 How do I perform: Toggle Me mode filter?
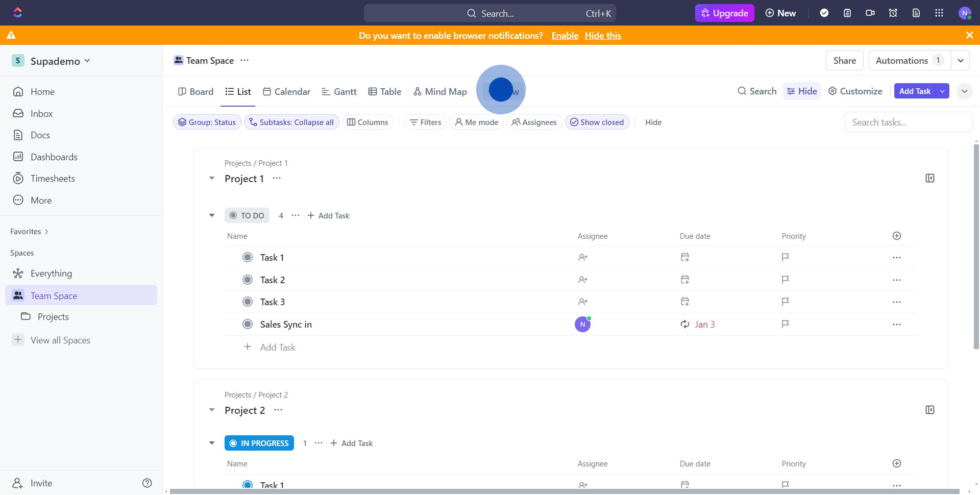pyautogui.click(x=476, y=122)
